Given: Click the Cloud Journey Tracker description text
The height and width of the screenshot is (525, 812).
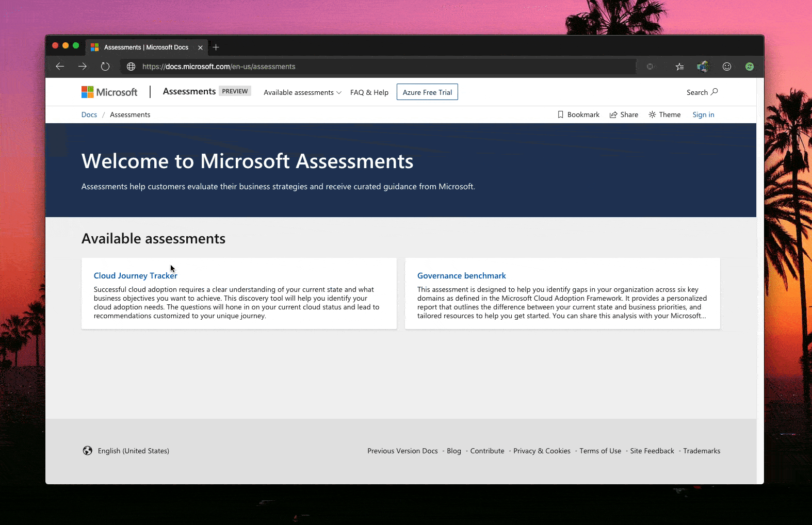Looking at the screenshot, I should pyautogui.click(x=237, y=303).
